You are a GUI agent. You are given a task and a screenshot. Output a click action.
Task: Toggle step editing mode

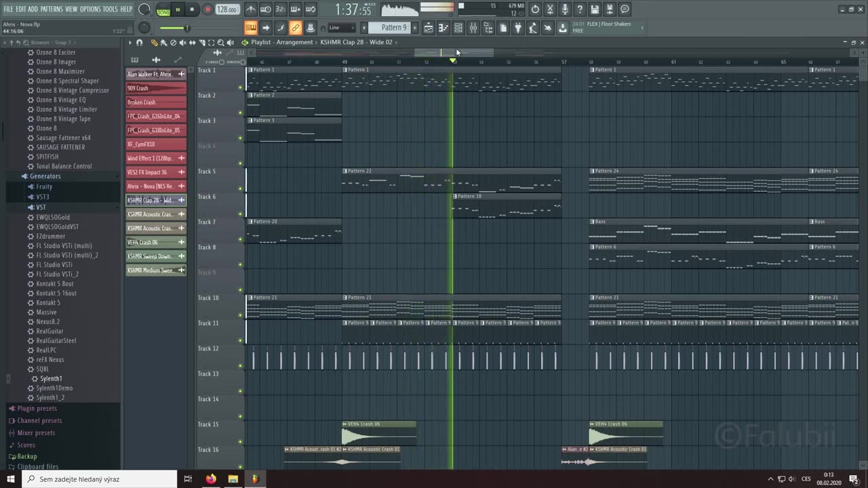281,28
